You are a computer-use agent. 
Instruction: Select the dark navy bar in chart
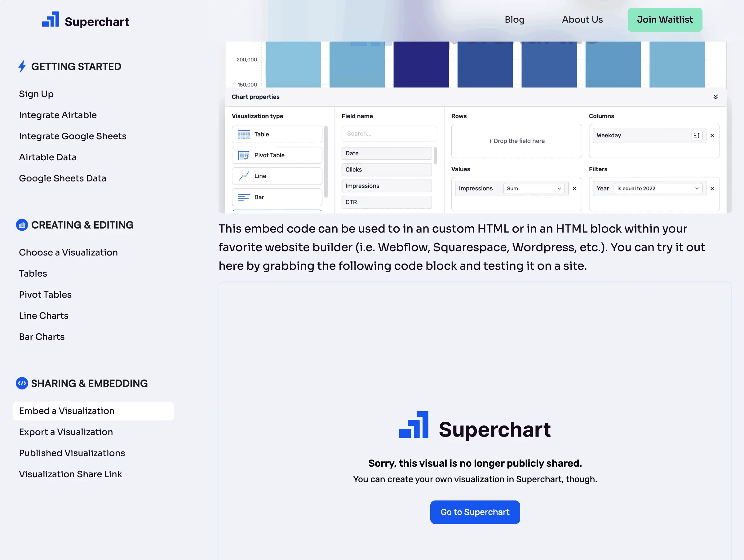[x=421, y=64]
